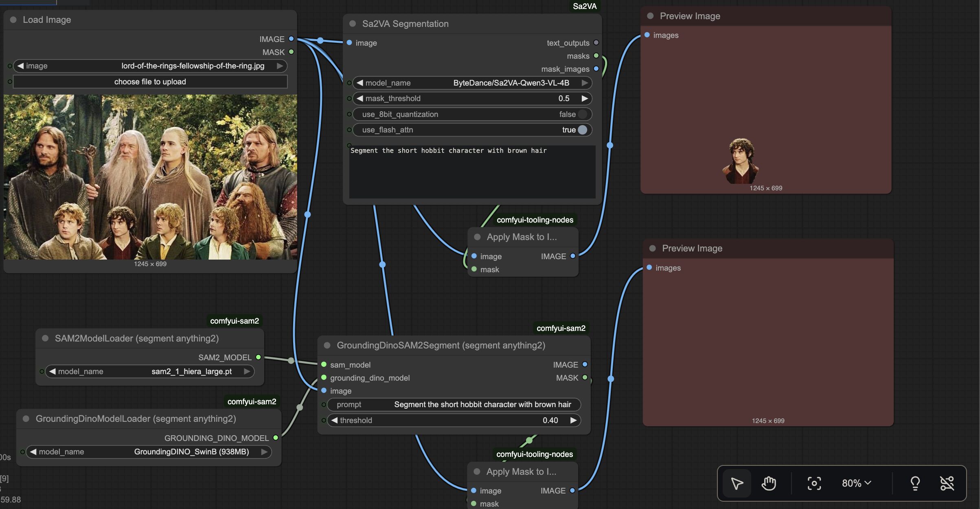Image resolution: width=980 pixels, height=509 pixels.
Task: Click the lightbulb focus mode icon
Action: click(x=915, y=483)
